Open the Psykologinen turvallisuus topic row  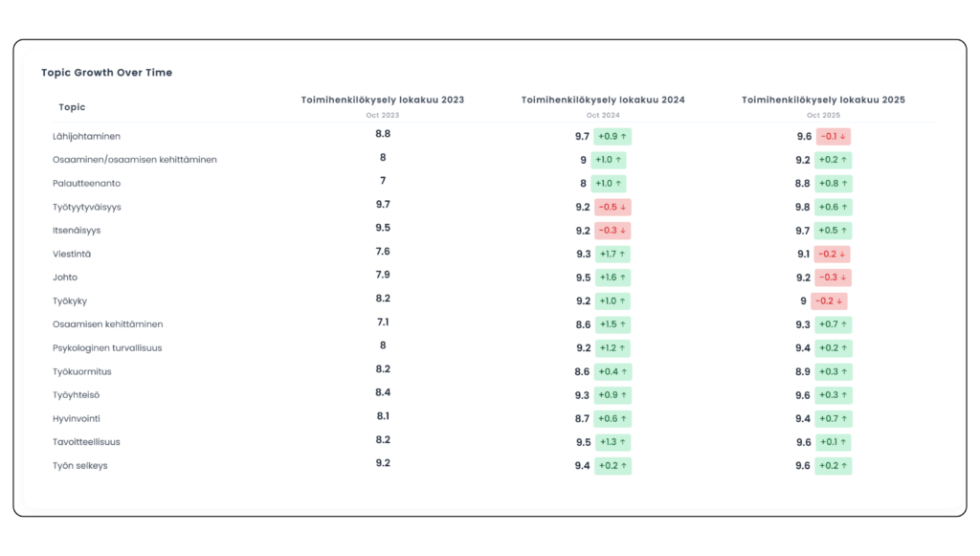(107, 348)
